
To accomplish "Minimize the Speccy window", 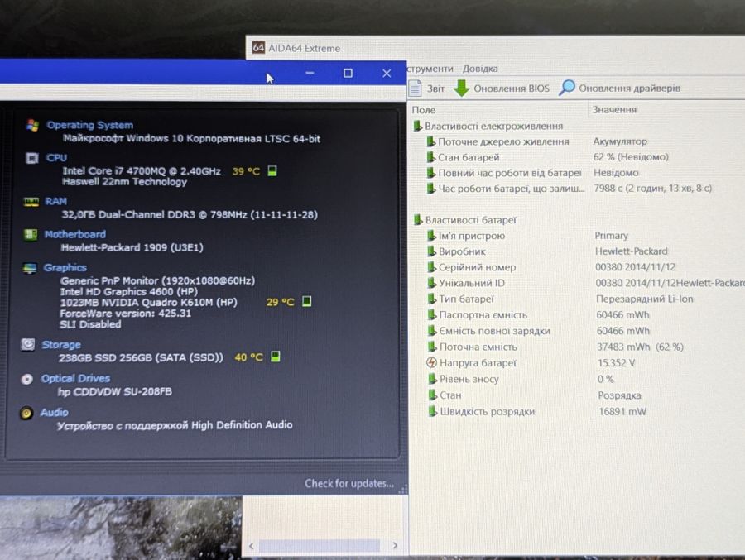I will 310,73.
